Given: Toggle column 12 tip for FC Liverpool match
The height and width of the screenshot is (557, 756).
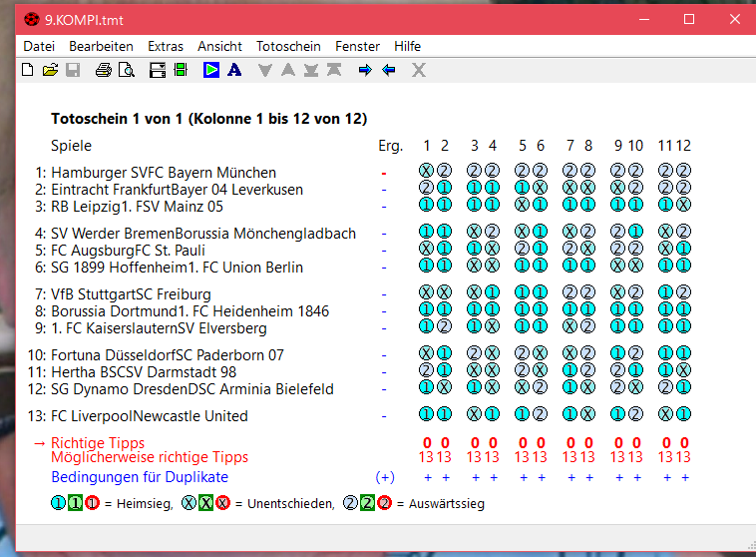Looking at the screenshot, I should coord(683,415).
